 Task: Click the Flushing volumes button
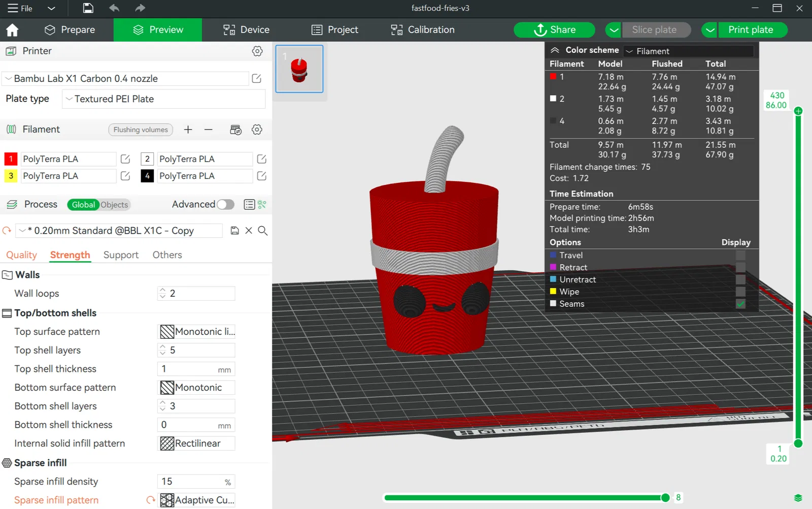pos(141,130)
